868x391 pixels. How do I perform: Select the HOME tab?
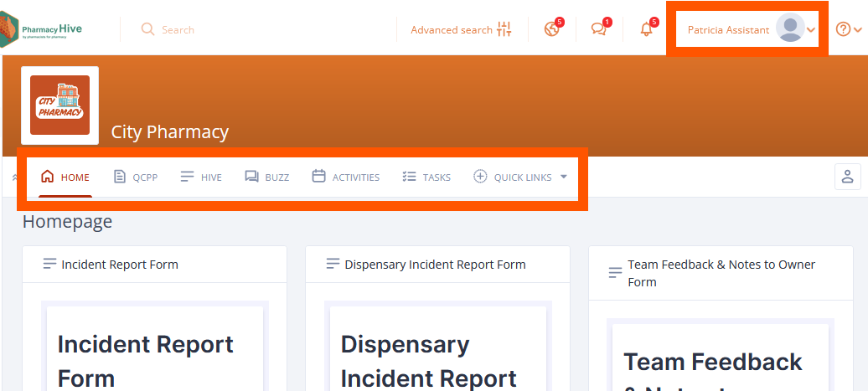(65, 177)
